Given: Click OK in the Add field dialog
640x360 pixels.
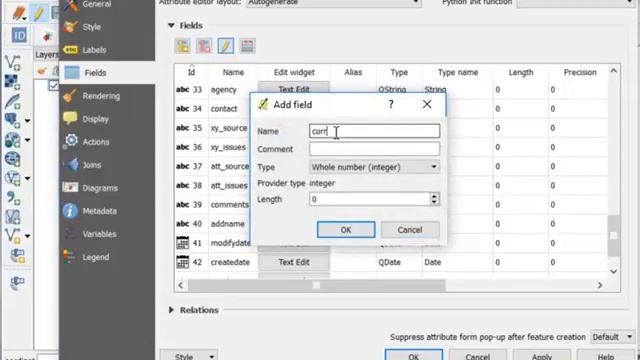Looking at the screenshot, I should (x=346, y=230).
